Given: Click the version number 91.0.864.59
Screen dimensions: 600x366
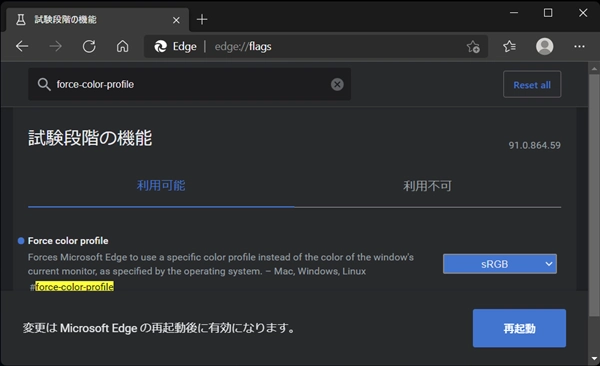Looking at the screenshot, I should pyautogui.click(x=535, y=145).
